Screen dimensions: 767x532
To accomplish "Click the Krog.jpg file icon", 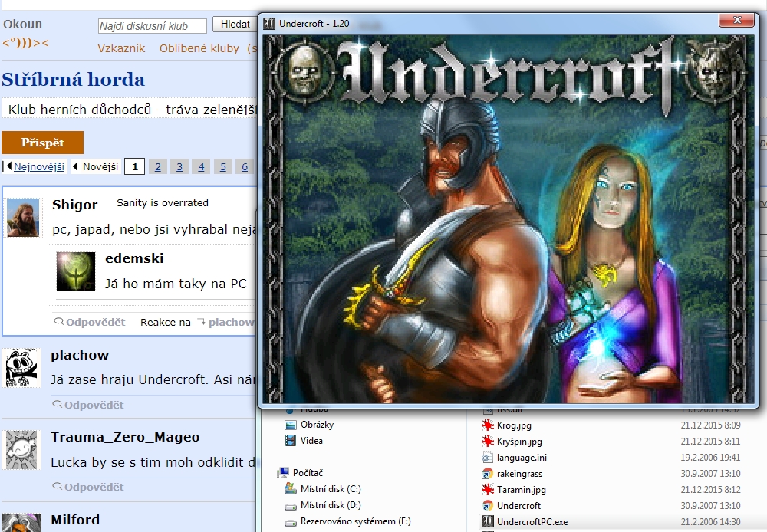I will tap(487, 425).
